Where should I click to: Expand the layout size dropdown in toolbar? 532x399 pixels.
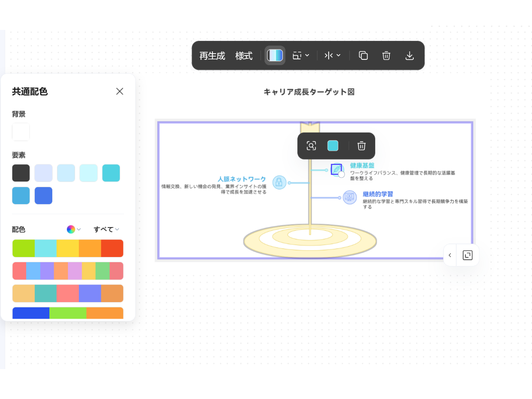(301, 56)
